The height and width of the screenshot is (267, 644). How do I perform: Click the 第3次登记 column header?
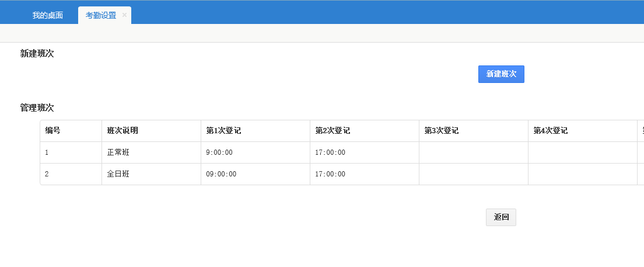pos(442,131)
